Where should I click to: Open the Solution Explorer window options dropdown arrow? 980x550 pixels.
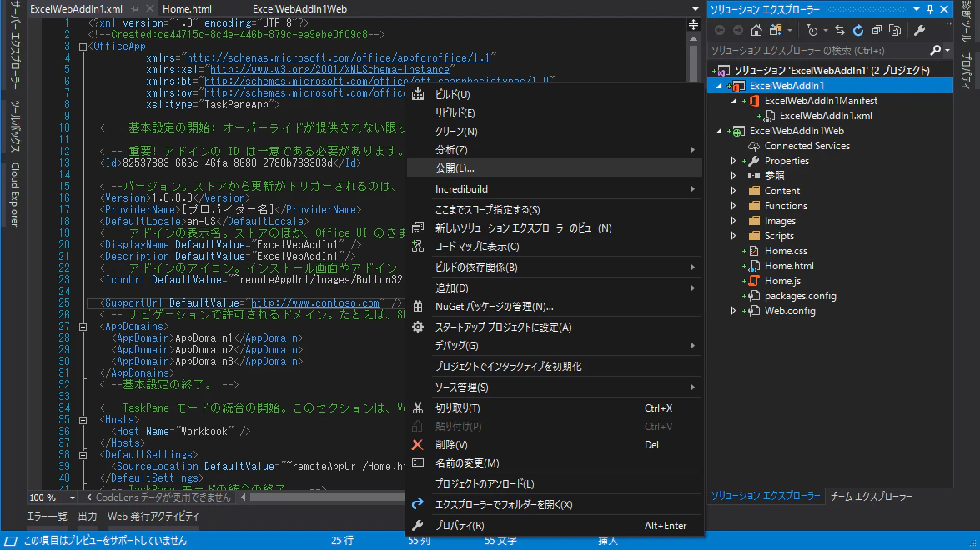click(917, 9)
